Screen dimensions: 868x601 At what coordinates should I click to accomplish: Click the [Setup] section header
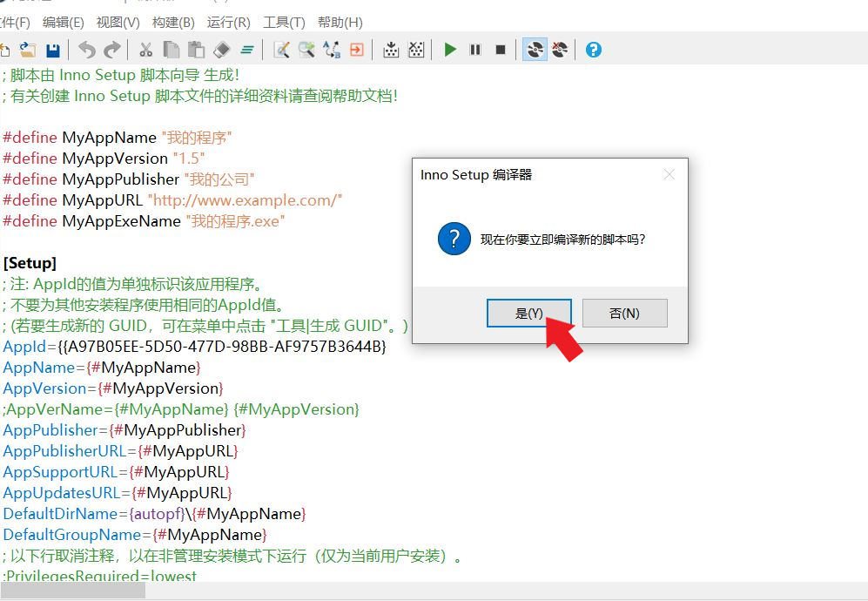click(x=30, y=263)
